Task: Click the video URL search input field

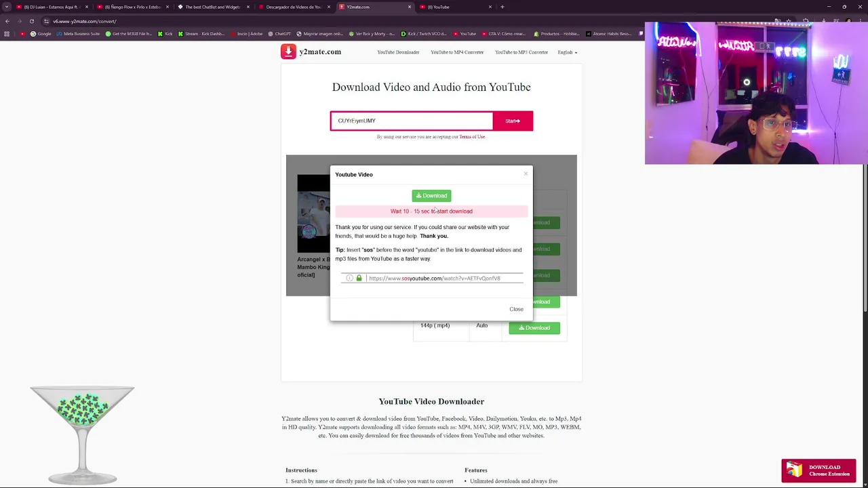Action: coord(412,121)
